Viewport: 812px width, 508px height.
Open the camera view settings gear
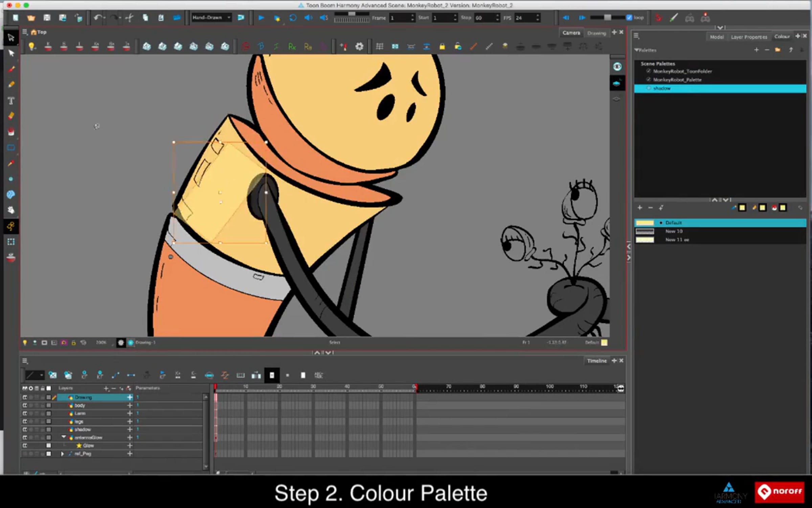(359, 46)
